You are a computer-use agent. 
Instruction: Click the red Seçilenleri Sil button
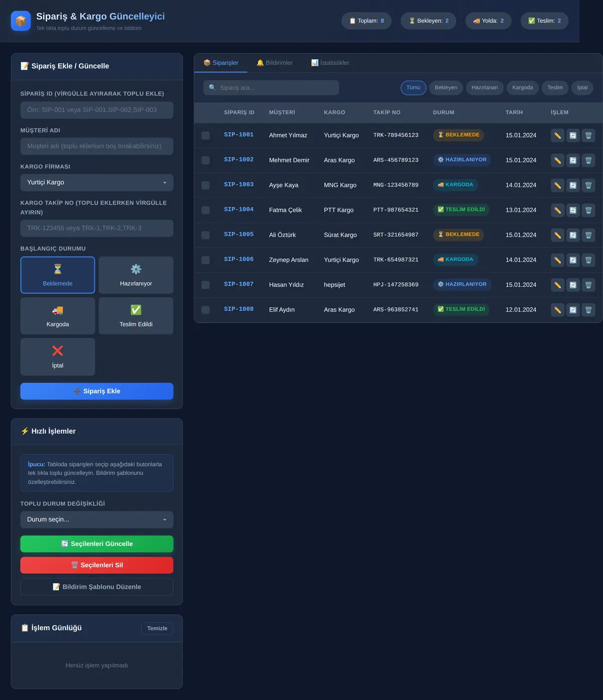(x=97, y=565)
